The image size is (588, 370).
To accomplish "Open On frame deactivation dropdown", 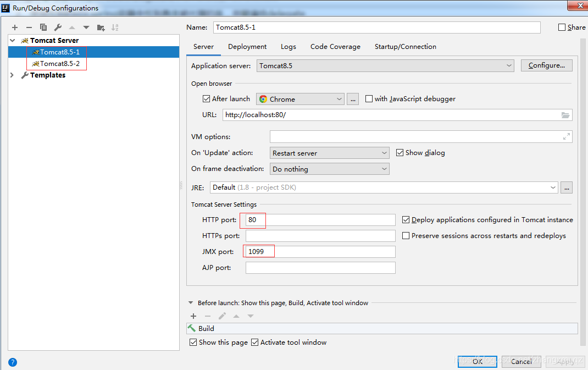I will tap(330, 169).
